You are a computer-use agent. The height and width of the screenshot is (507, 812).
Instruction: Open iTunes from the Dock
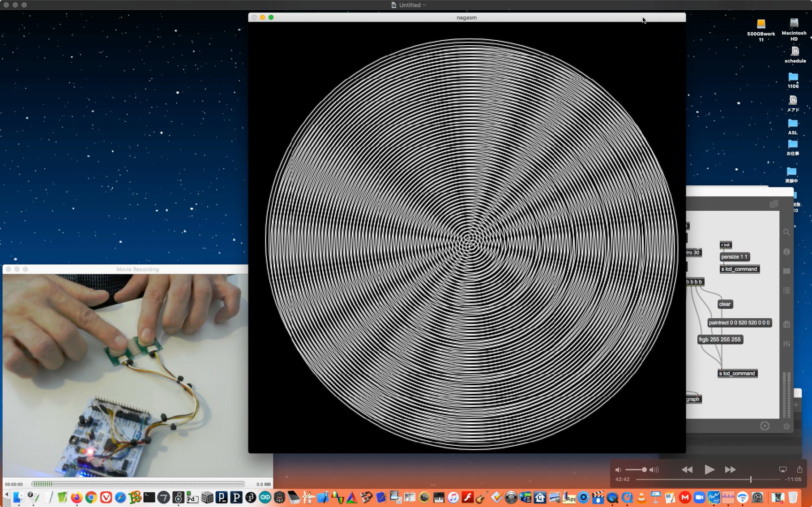click(x=453, y=497)
